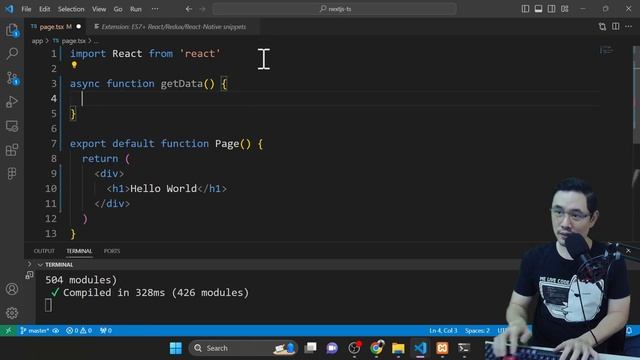The image size is (640, 360).
Task: Go back with the left arrow
Action: coord(189,9)
